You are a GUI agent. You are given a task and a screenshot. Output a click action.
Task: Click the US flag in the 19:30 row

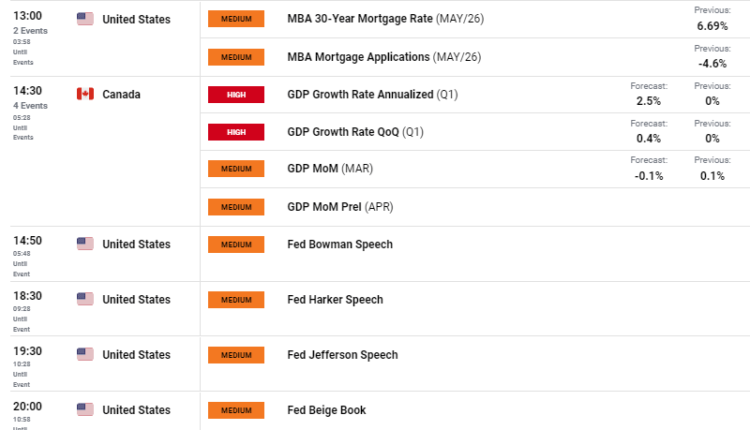[x=85, y=355]
